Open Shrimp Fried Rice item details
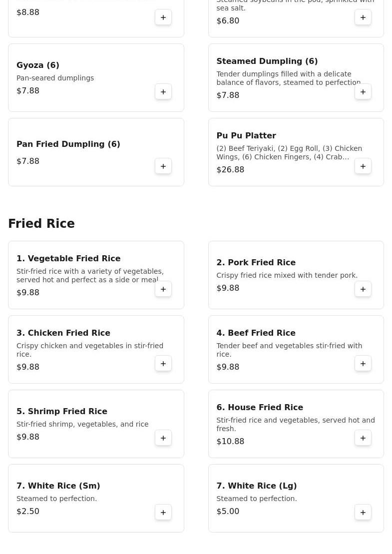392x554 pixels. point(62,412)
